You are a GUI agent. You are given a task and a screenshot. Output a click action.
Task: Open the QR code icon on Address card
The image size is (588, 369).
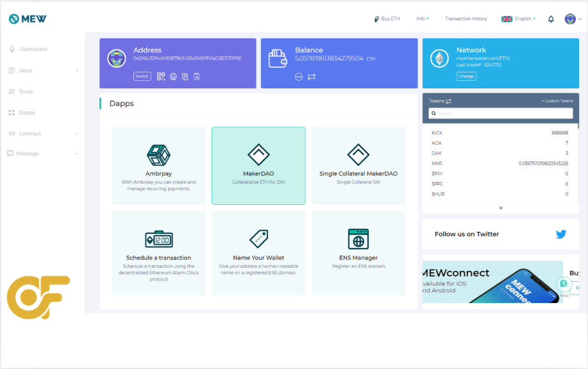tap(160, 76)
